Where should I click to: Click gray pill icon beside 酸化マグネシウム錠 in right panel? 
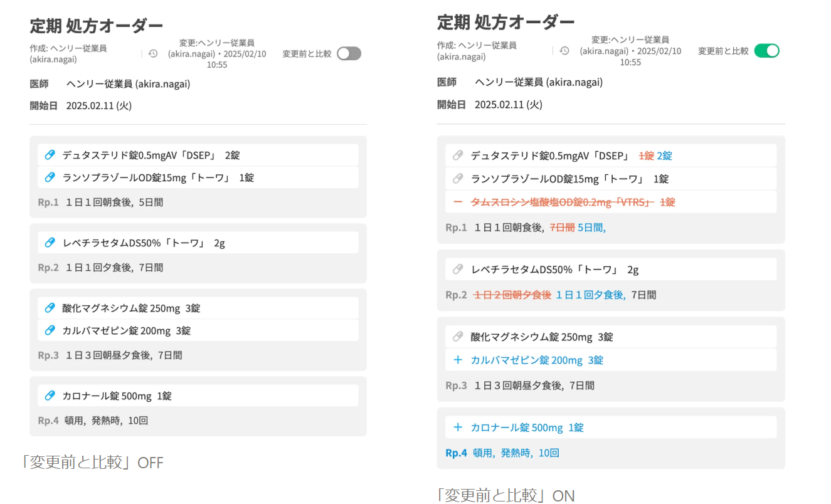click(x=458, y=337)
